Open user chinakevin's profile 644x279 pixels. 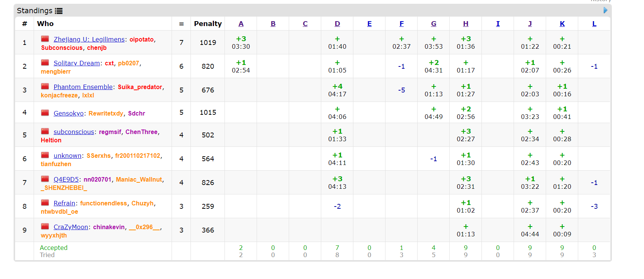(109, 227)
